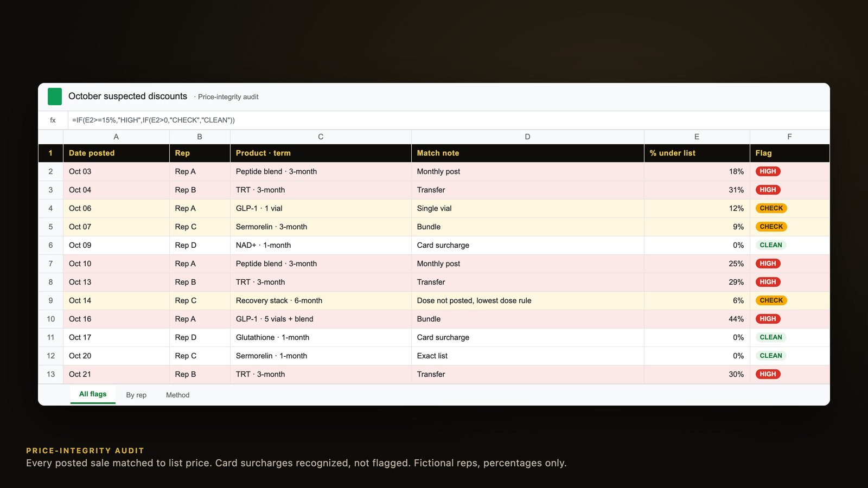868x488 pixels.
Task: Click the 'Monthly post' cell in the Oct 10 row
Action: pyautogui.click(x=527, y=264)
